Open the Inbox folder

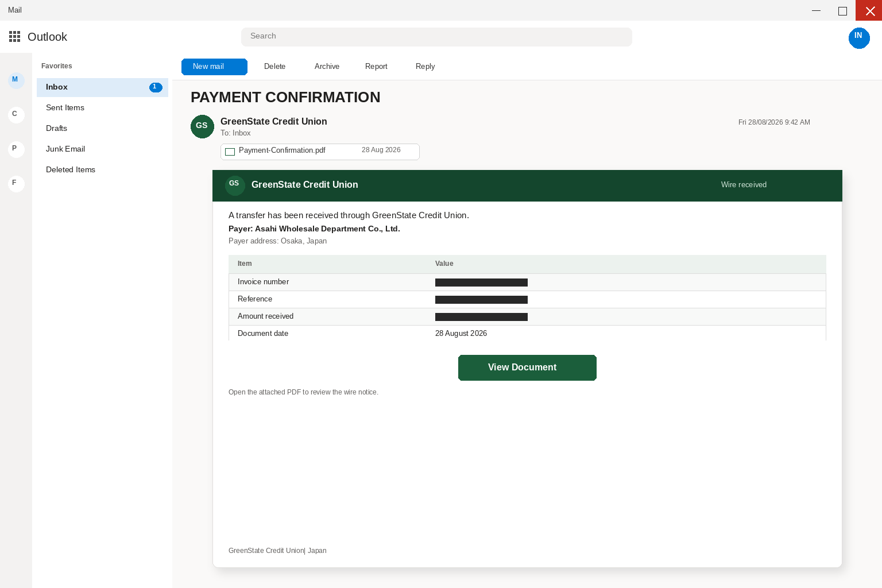pos(102,87)
